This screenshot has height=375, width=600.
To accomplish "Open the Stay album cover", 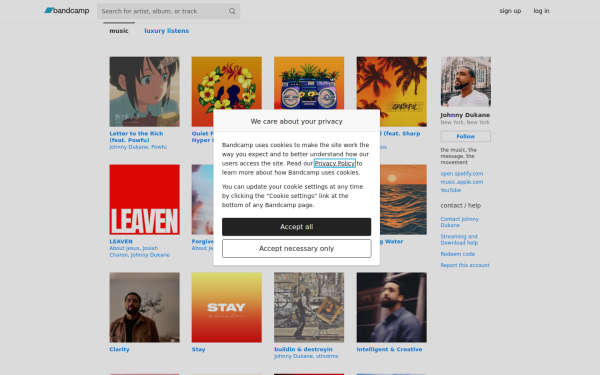I will click(227, 307).
